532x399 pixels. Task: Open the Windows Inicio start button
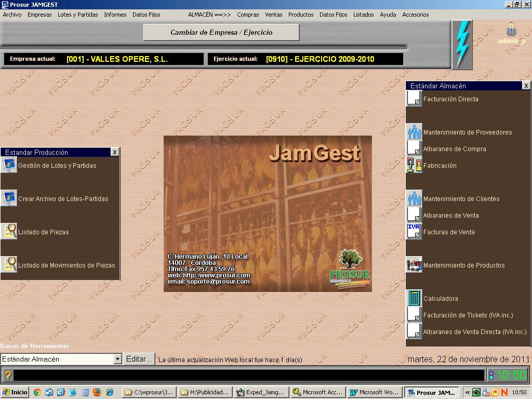click(15, 392)
